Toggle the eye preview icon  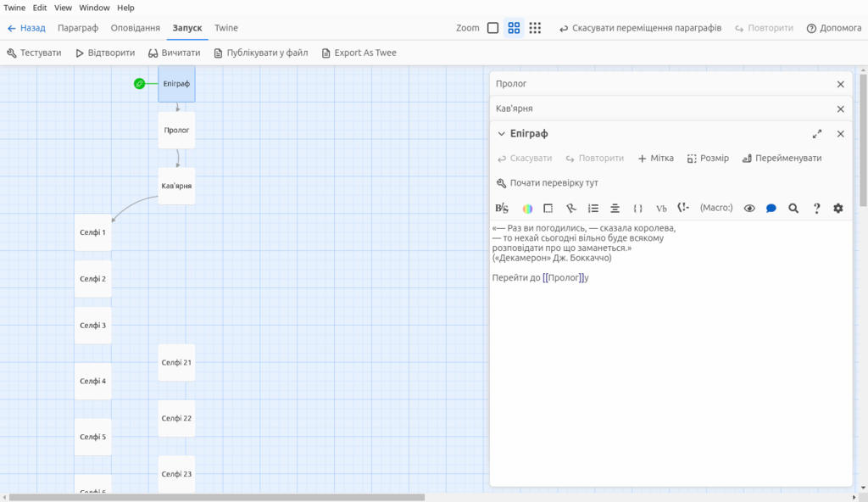click(x=749, y=209)
